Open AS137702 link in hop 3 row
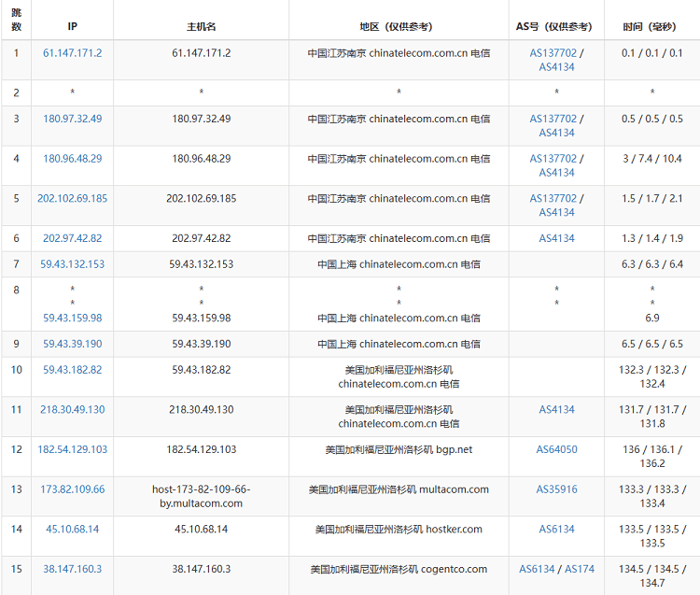This screenshot has width=700, height=595. pyautogui.click(x=553, y=119)
